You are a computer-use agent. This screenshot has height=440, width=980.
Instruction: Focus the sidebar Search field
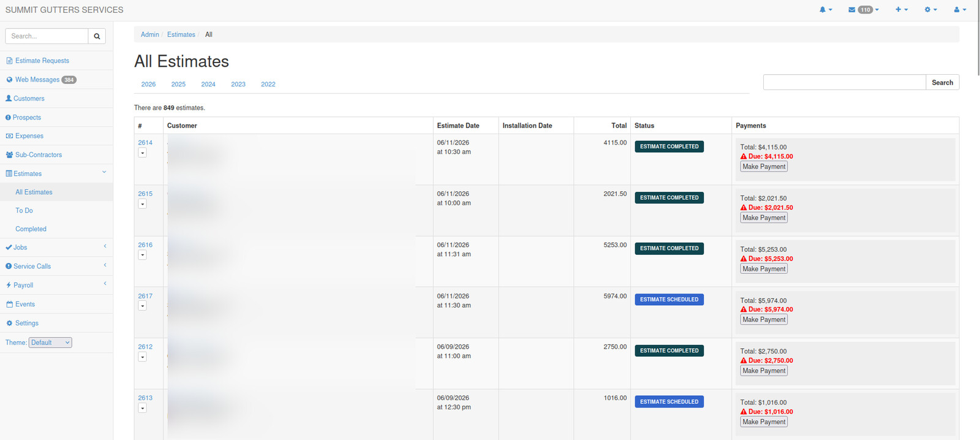point(47,36)
